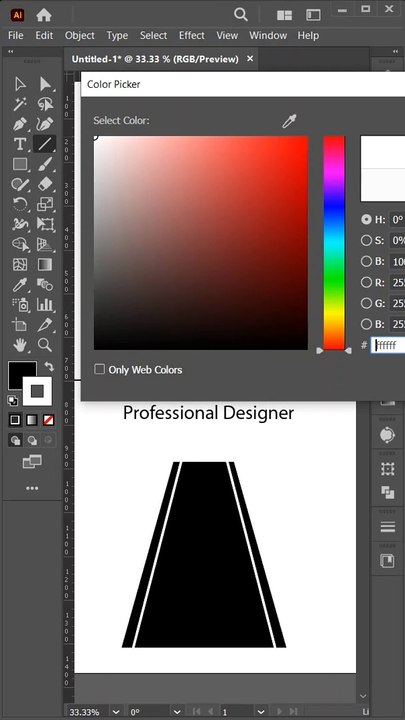The height and width of the screenshot is (720, 405).
Task: Switch to the Untitled-1 document tab
Action: click(155, 59)
